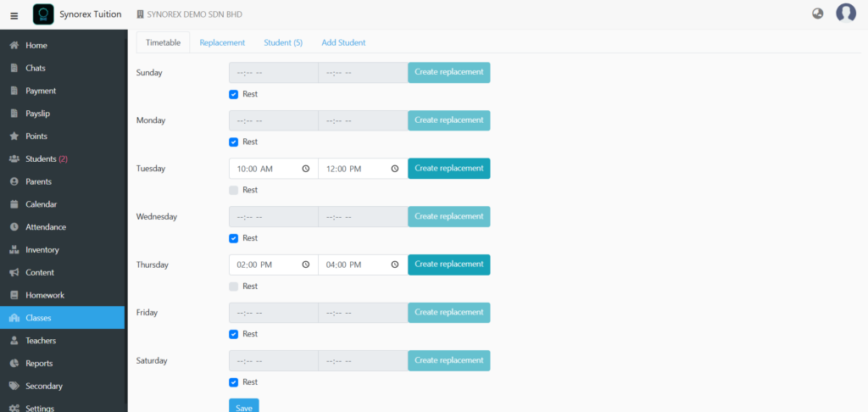Screen dimensions: 868x412
Task: Switch to the Replacement tab
Action: 222,42
